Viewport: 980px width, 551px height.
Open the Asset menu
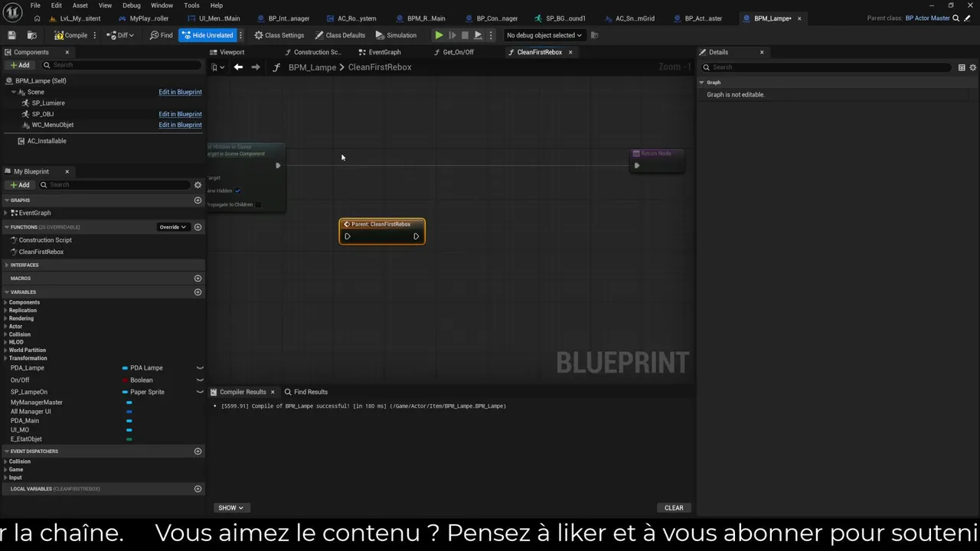coord(80,5)
